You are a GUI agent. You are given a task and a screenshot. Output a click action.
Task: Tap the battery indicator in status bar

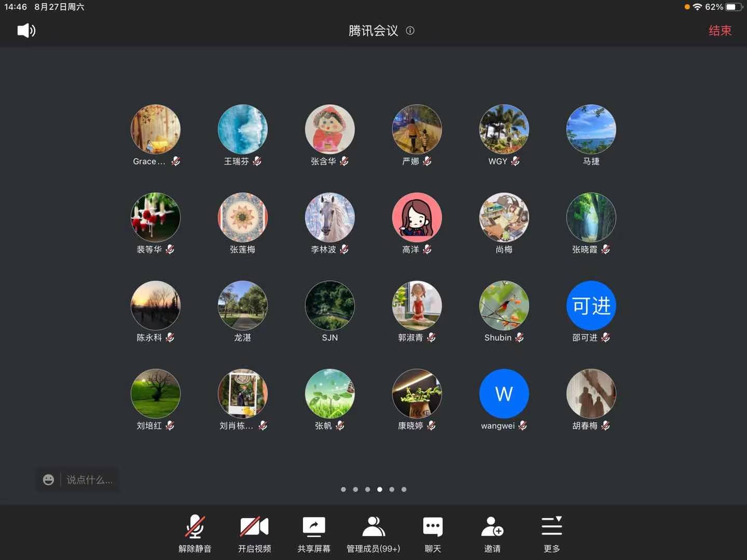point(734,7)
